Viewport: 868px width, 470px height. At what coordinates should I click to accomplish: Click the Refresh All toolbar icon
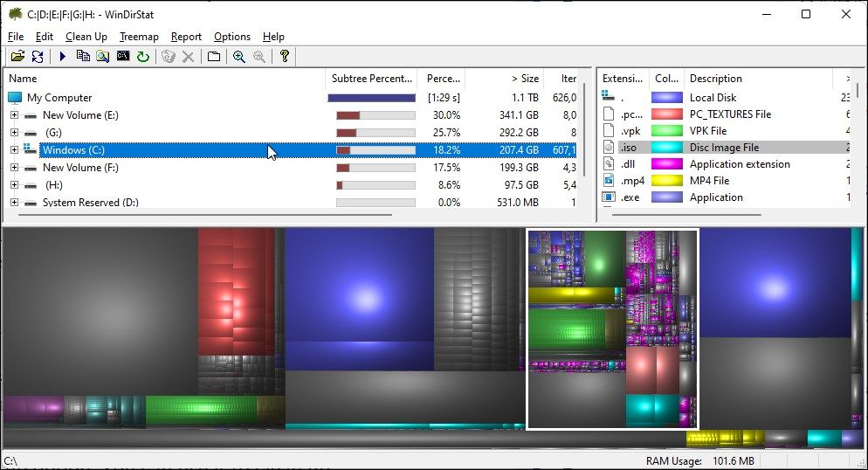(x=37, y=57)
